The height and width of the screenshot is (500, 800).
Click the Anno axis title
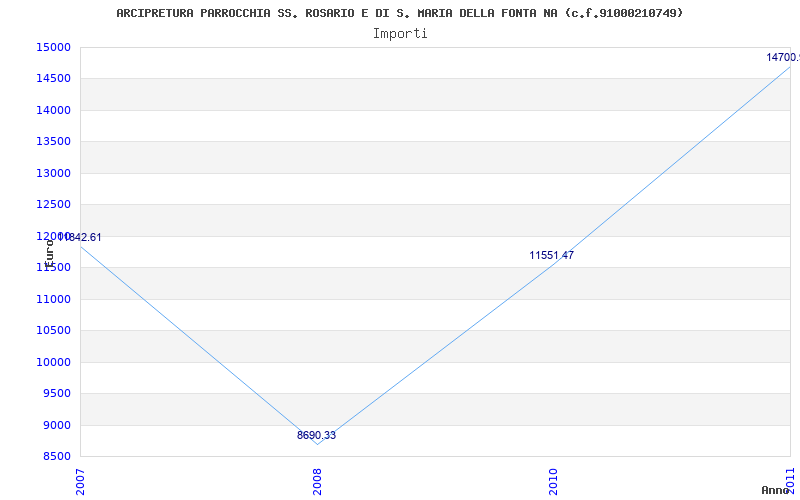coord(775,490)
